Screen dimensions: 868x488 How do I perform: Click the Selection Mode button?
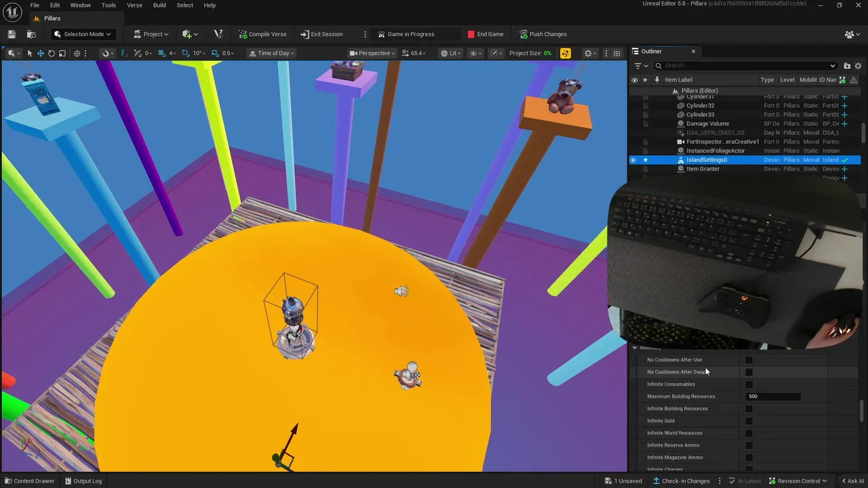pyautogui.click(x=82, y=34)
